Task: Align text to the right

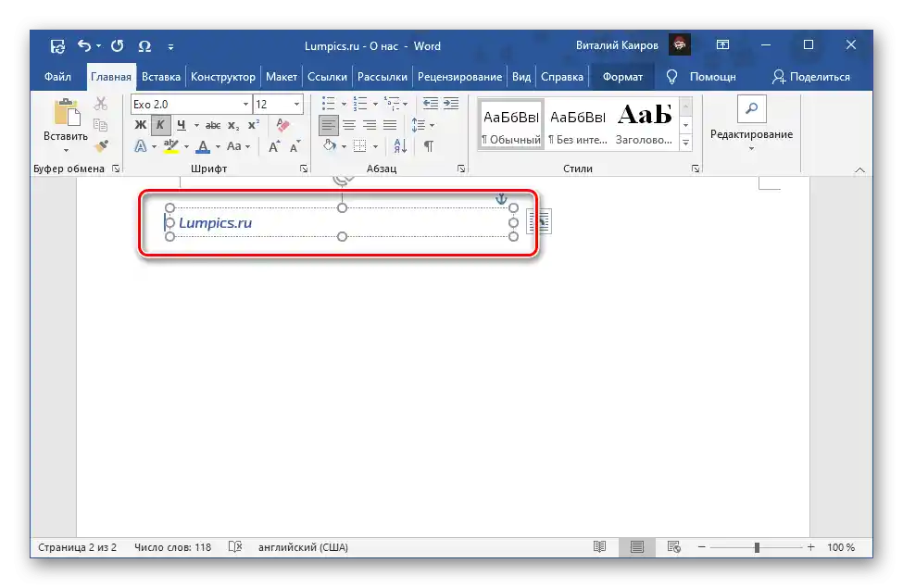Action: coord(370,125)
